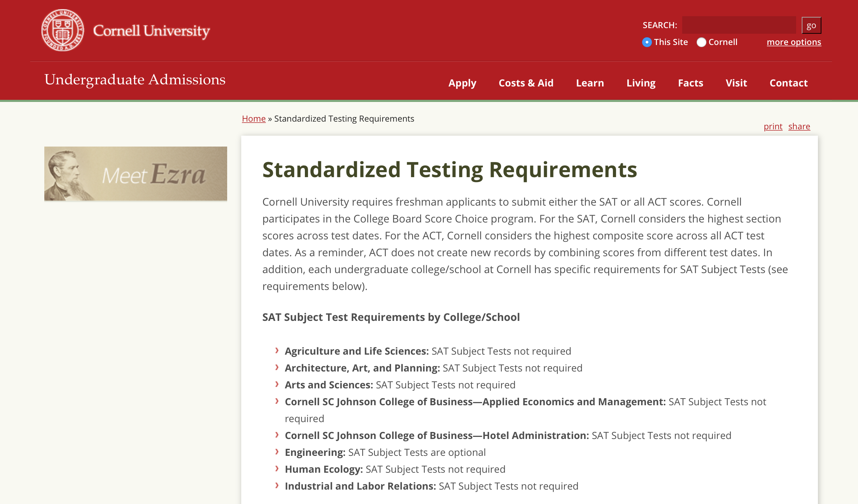Select the "This Site" search radio button
The height and width of the screenshot is (504, 858).
coord(647,42)
